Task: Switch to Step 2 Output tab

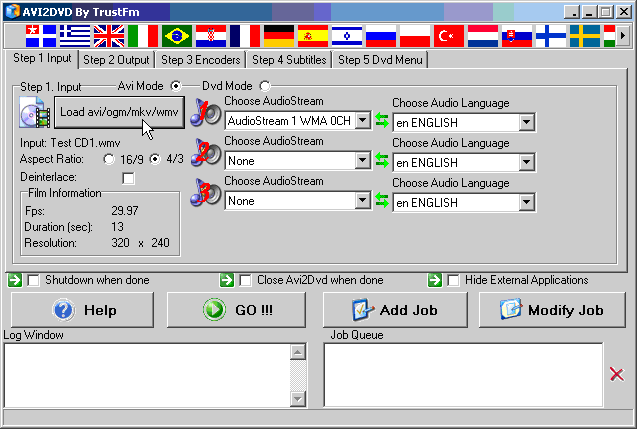Action: pos(116,60)
